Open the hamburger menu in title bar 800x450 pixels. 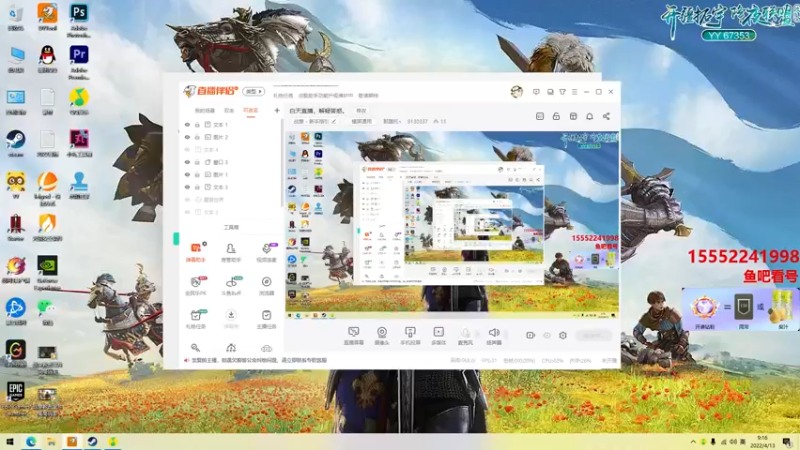574,92
